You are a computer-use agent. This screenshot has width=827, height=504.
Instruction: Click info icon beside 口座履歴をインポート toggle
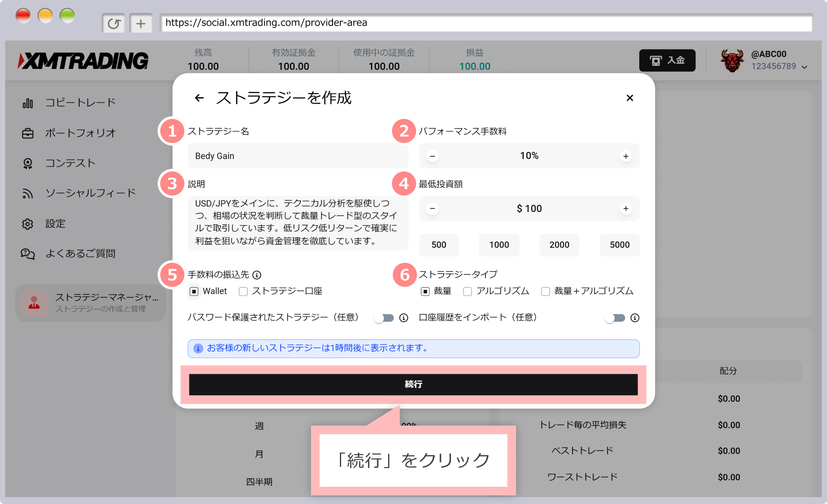click(x=634, y=318)
